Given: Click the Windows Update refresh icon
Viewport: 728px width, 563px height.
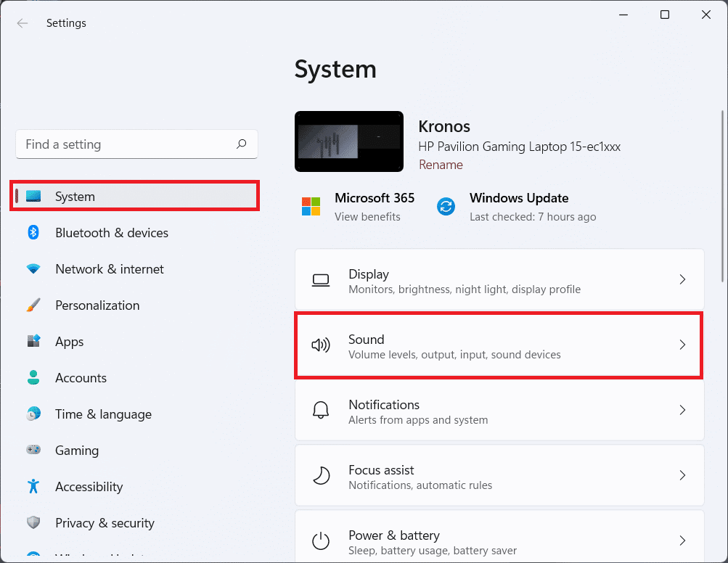Looking at the screenshot, I should (x=446, y=205).
